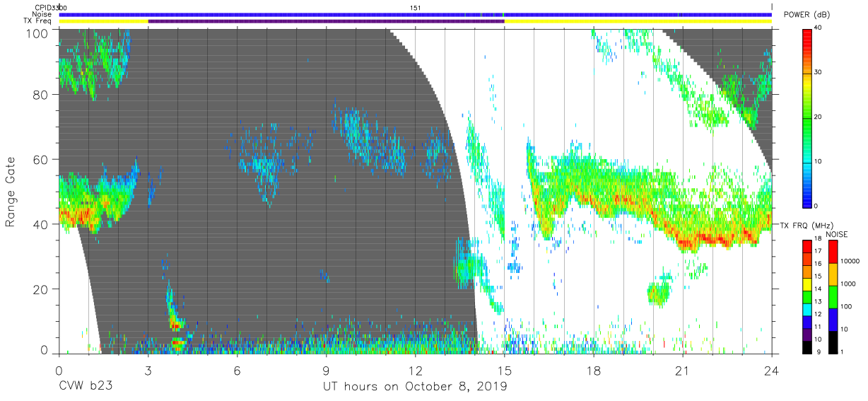Click the 'NOISE' legend title
The height and width of the screenshot is (401, 868).
(x=835, y=234)
